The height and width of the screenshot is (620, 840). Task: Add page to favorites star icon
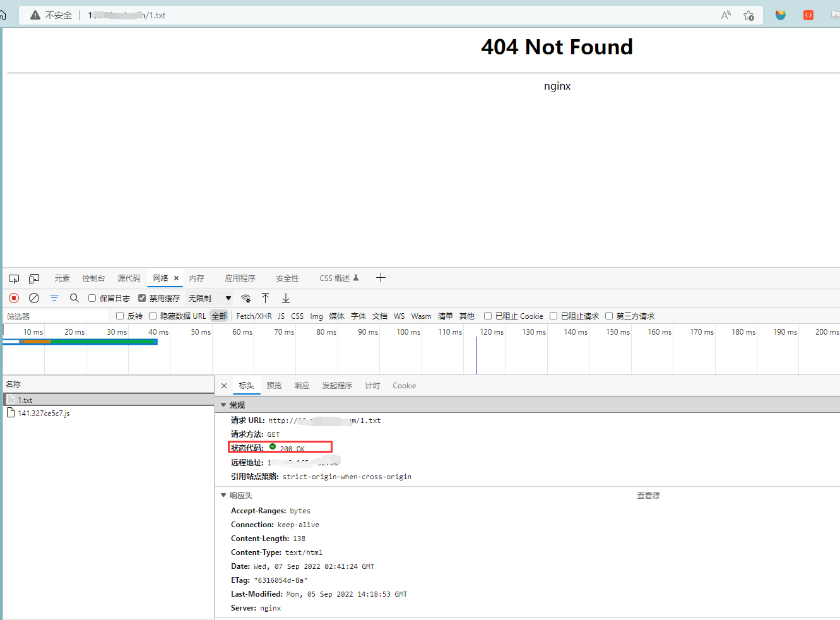coord(748,15)
